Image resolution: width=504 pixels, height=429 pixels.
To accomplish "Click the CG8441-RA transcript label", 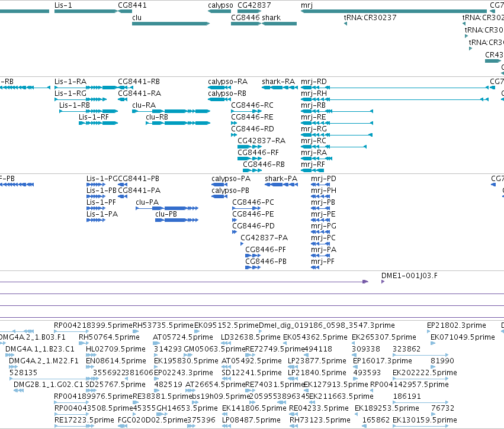I will click(x=140, y=93).
